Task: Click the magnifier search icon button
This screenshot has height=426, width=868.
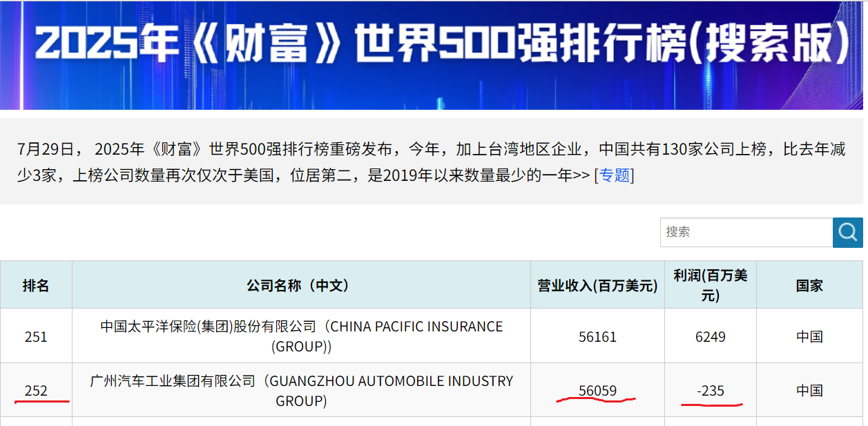Action: [848, 232]
